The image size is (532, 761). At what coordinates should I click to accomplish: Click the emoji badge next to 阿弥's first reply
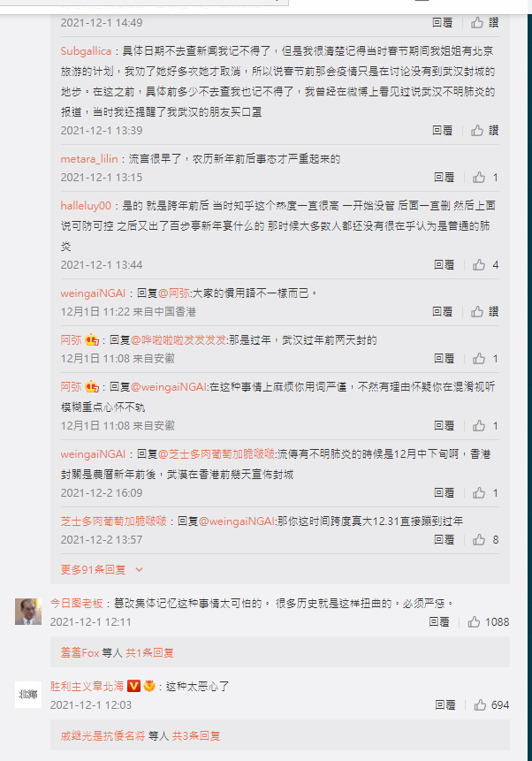[x=92, y=339]
